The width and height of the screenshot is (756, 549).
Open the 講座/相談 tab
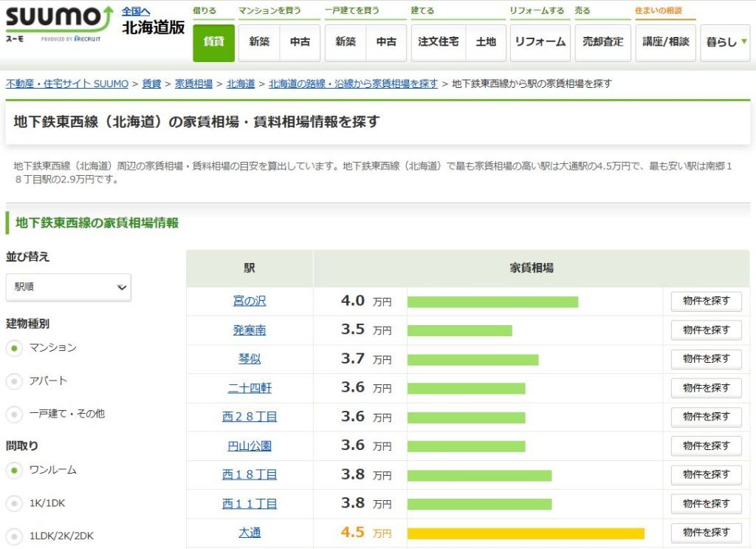664,42
